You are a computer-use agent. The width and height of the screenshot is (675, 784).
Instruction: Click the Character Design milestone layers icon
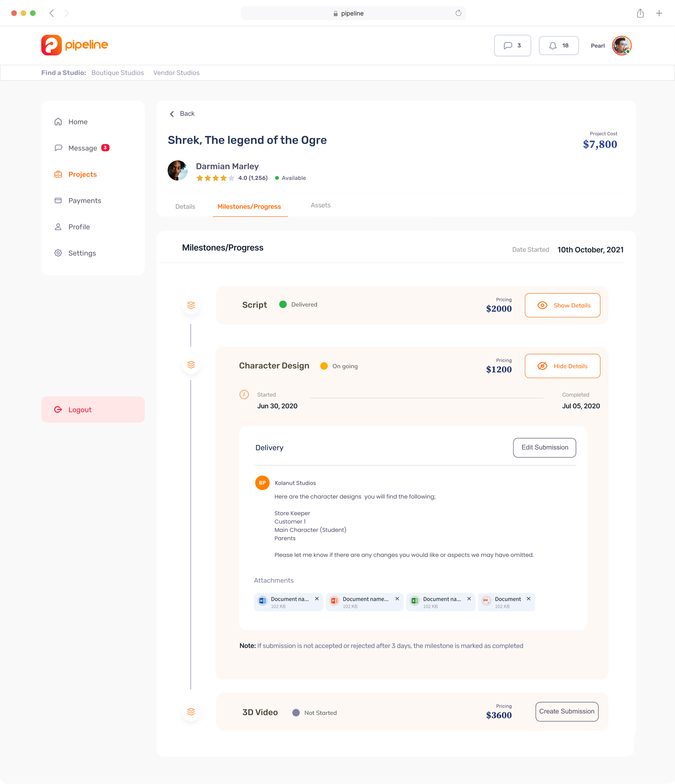point(191,364)
